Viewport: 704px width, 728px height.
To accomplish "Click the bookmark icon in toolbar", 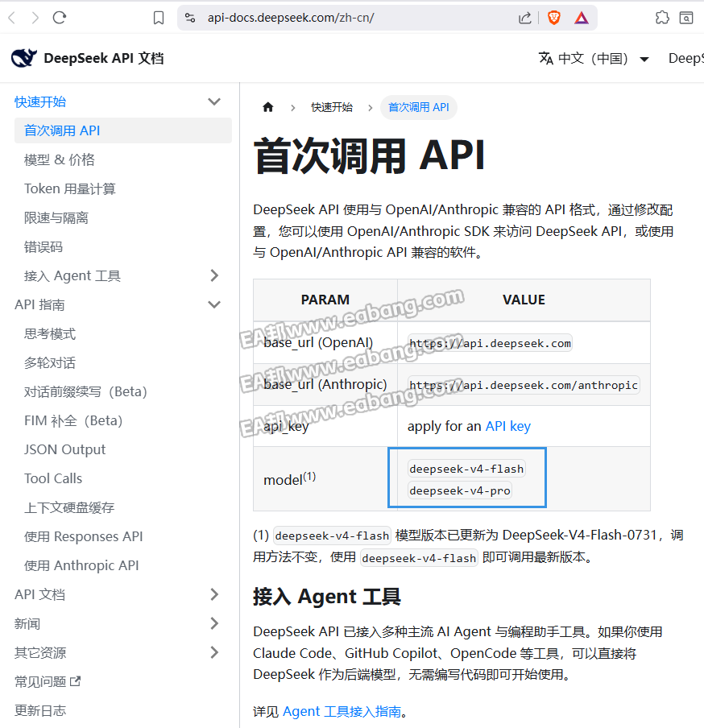I will coord(159,18).
